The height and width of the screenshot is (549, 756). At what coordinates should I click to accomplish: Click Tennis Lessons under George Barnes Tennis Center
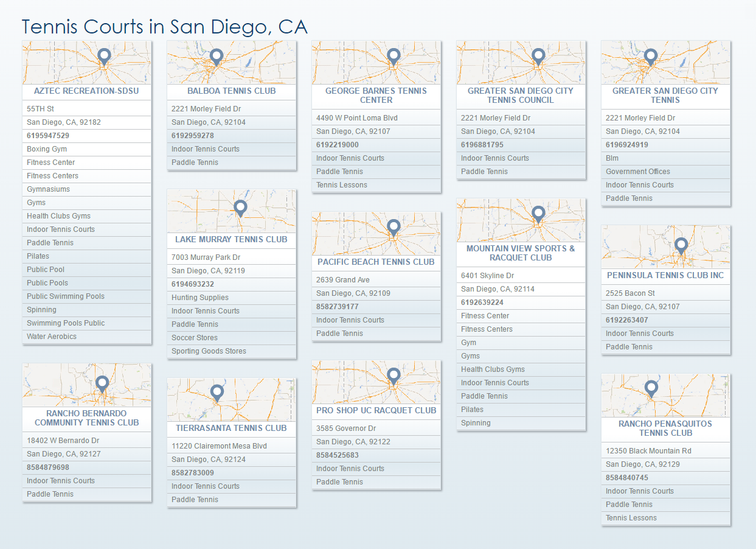(x=342, y=185)
